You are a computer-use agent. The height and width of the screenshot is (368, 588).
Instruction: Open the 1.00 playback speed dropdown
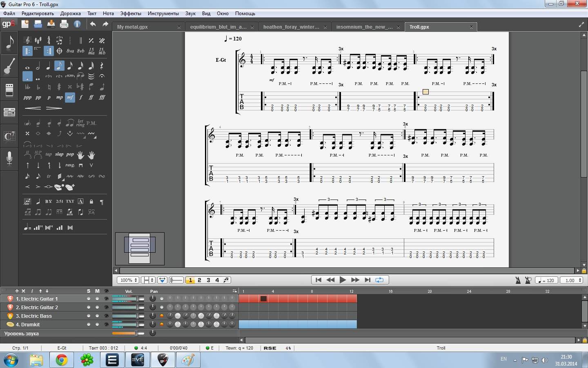pos(571,280)
